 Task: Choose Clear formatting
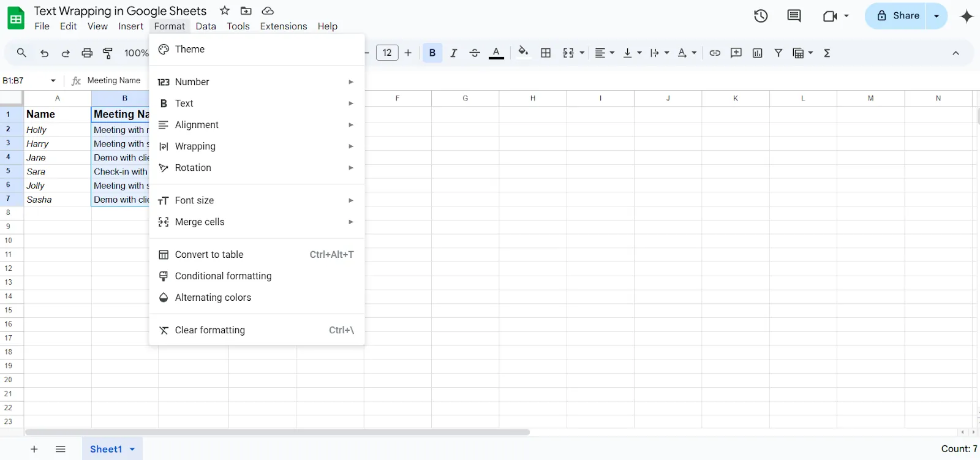click(x=257, y=330)
